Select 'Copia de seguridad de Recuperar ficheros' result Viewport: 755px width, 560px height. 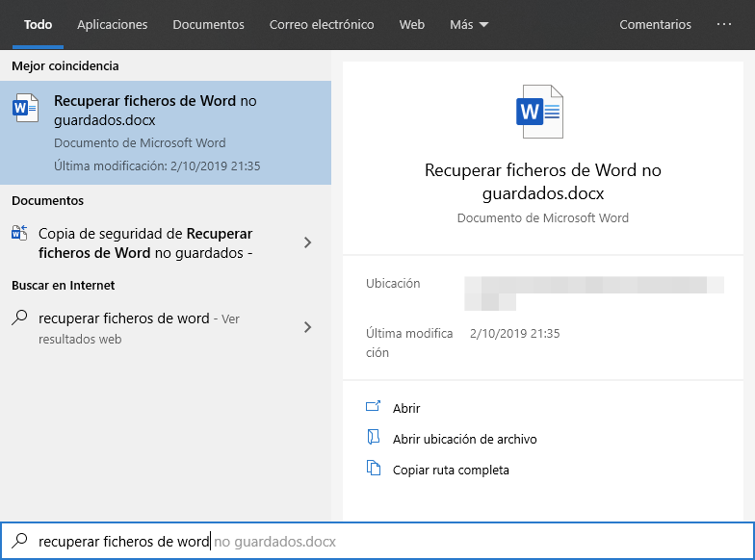[x=145, y=242]
